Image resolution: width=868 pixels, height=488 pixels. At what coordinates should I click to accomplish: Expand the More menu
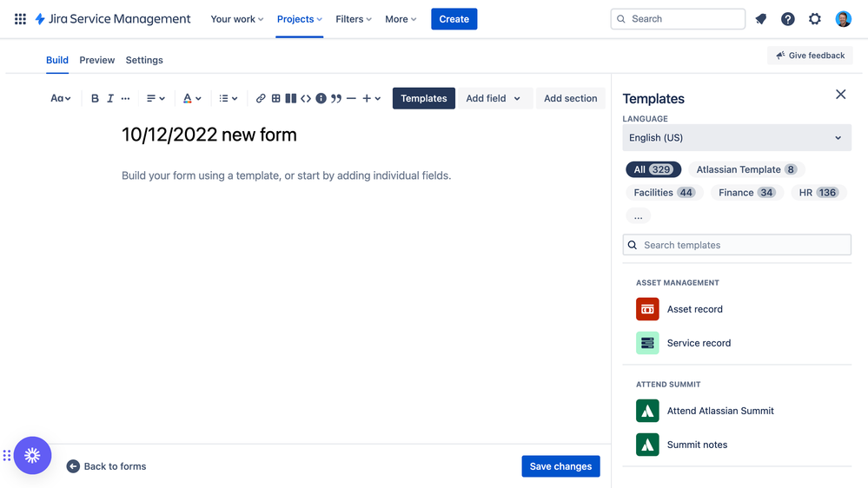401,19
